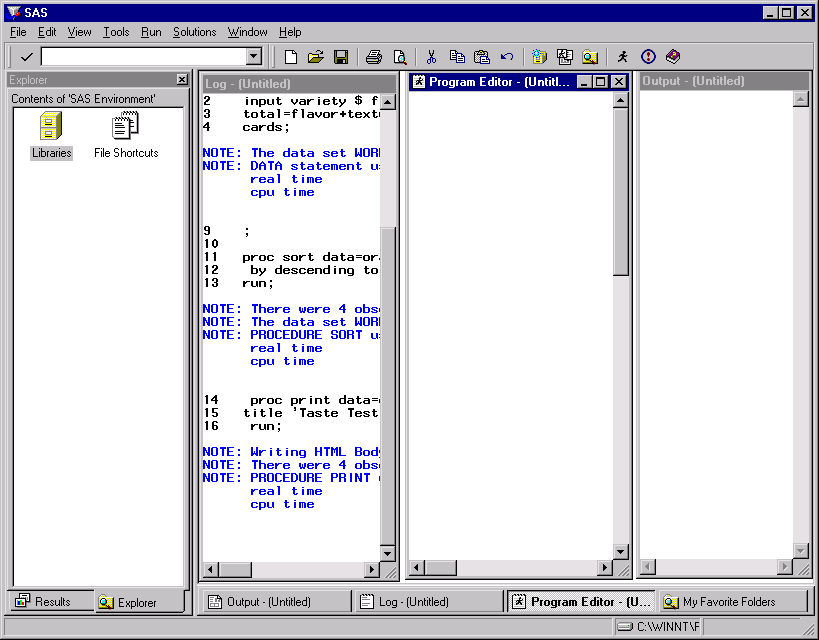The image size is (819, 640).
Task: Expand the command box dropdown arrow
Action: click(x=254, y=57)
